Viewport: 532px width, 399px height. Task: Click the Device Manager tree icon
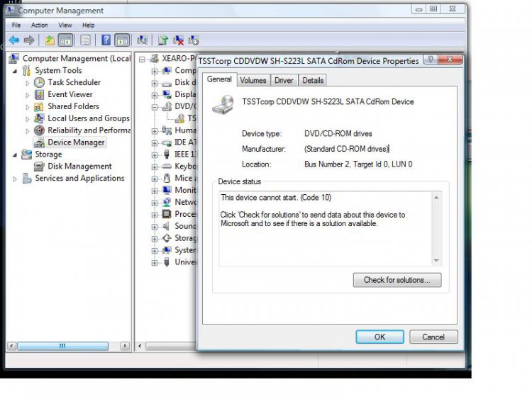coord(39,142)
